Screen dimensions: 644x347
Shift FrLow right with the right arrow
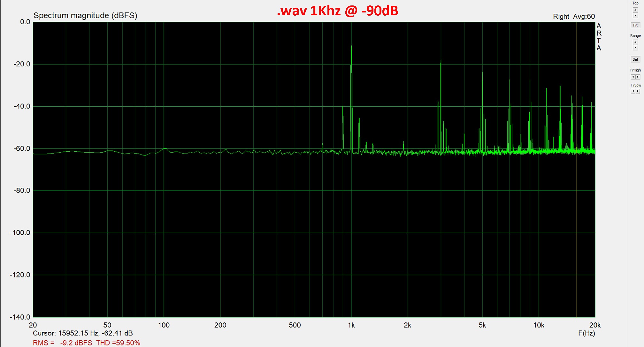(x=638, y=91)
